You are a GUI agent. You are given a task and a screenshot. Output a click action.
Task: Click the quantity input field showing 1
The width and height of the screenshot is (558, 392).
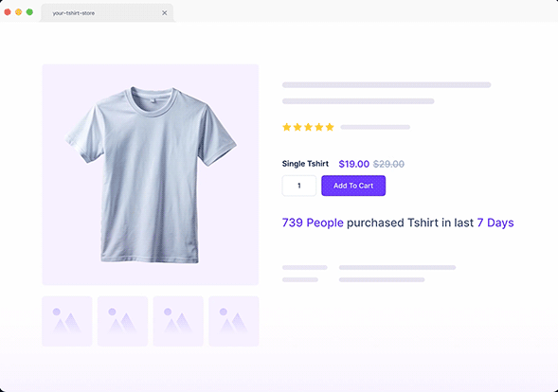299,186
